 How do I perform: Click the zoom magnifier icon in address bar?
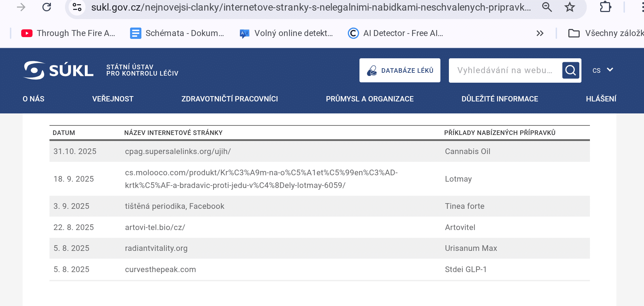[x=547, y=7]
